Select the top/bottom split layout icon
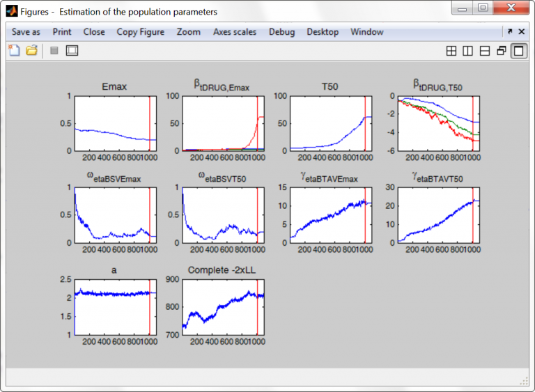Viewport: 535px width, 392px height. pos(485,51)
